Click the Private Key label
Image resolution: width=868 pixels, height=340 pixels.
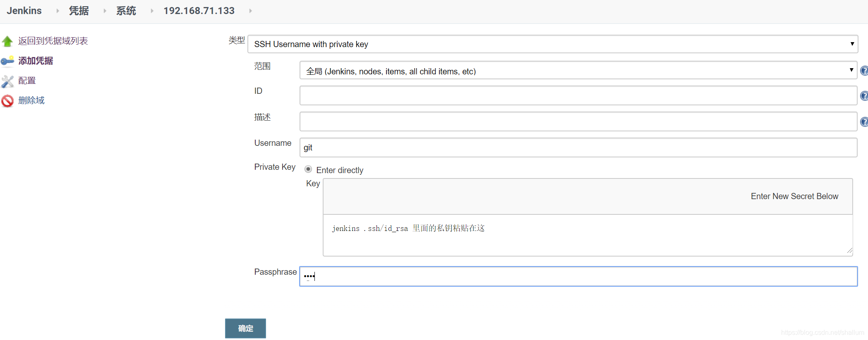(x=275, y=167)
